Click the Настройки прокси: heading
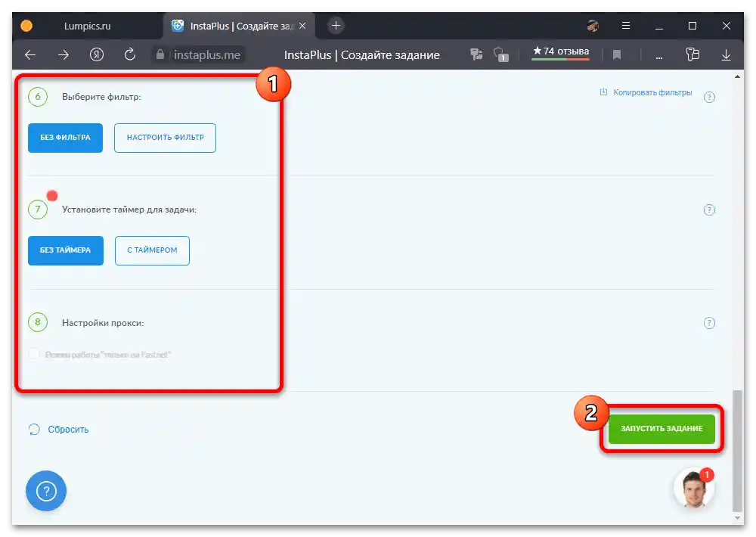 coord(103,323)
